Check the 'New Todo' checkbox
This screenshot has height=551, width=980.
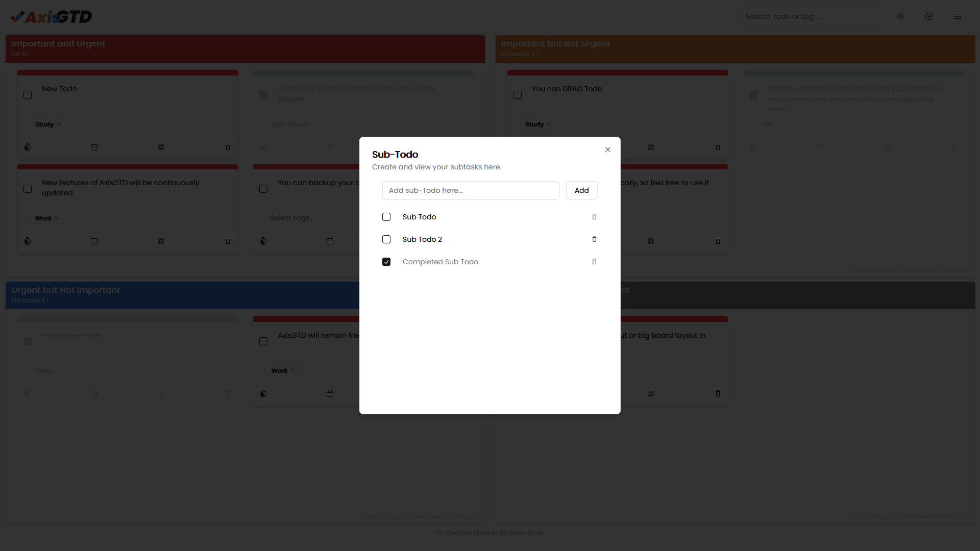(x=28, y=95)
